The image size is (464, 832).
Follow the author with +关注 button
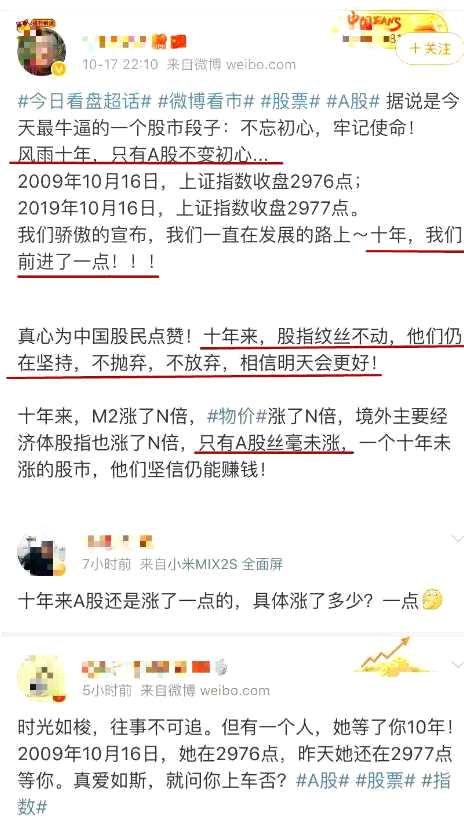click(x=432, y=49)
